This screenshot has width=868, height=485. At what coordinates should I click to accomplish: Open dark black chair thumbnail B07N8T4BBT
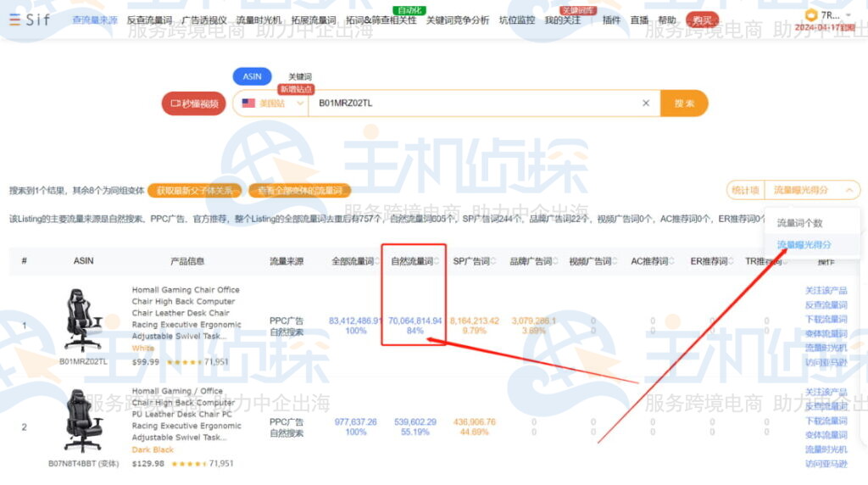[x=84, y=421]
